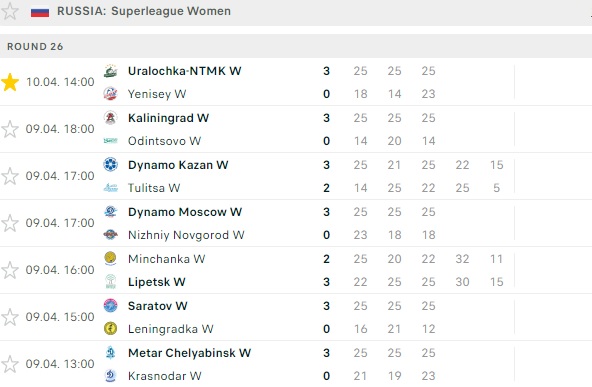Star the Dynamo Kazan vs Tulitsa match
Image resolution: width=592 pixels, height=387 pixels.
pos(10,176)
